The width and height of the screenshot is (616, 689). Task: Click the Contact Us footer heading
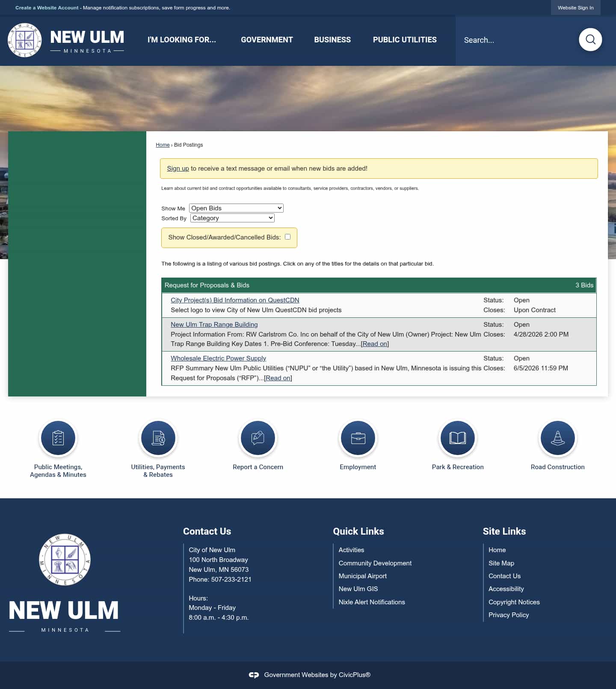(x=207, y=531)
